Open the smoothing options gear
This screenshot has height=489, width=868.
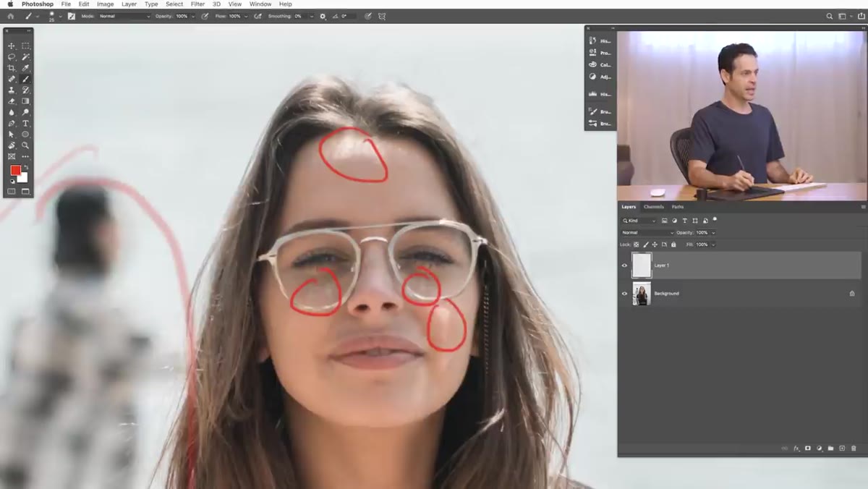click(x=323, y=16)
